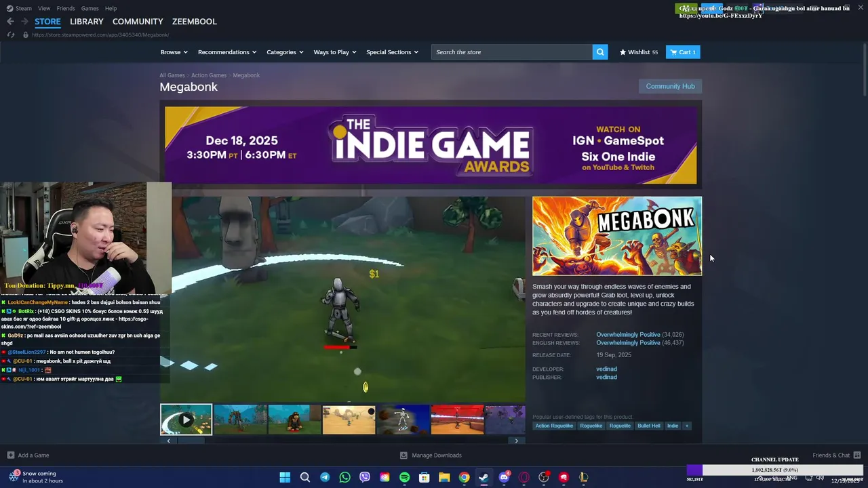
Task: Open recent reviews Overwhelmingly Positive link
Action: pyautogui.click(x=628, y=335)
